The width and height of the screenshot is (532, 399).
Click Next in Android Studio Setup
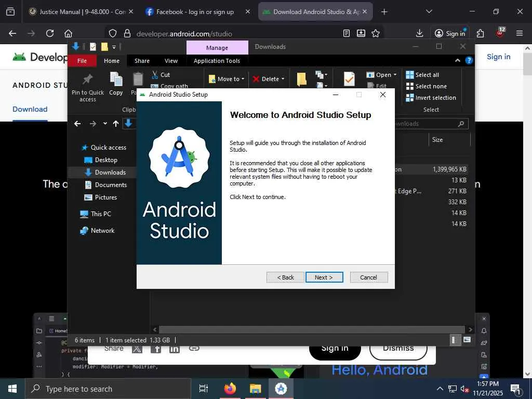pos(324,277)
